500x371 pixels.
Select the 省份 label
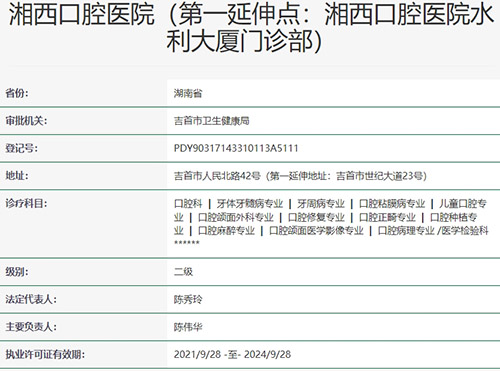click(17, 93)
